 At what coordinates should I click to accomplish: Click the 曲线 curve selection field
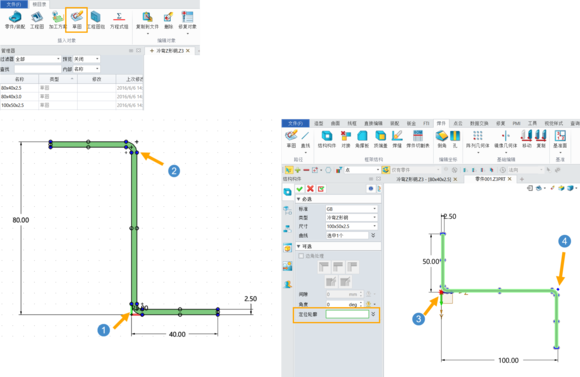347,235
